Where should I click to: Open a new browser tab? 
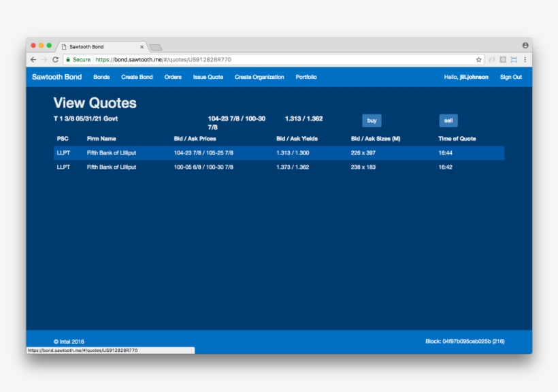(156, 47)
